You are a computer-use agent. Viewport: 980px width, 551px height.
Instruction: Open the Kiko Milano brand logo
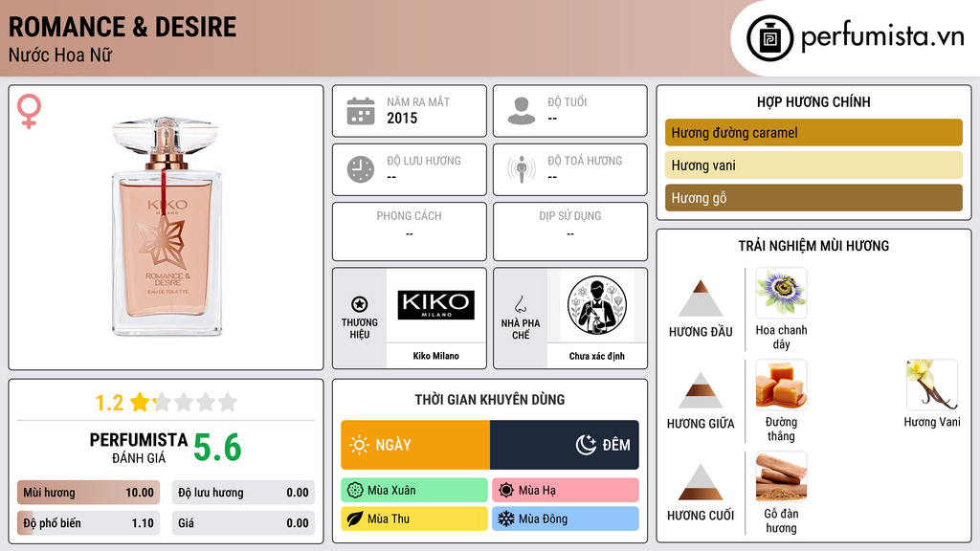pos(436,305)
